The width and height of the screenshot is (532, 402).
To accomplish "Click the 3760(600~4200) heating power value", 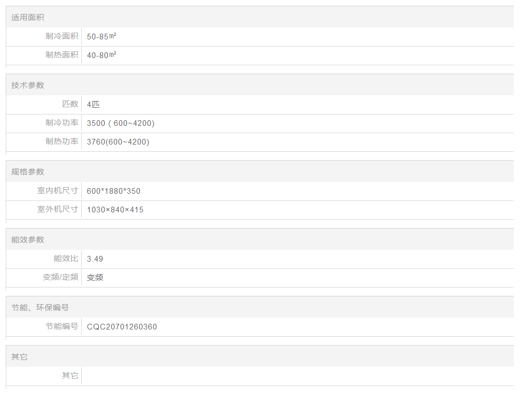I will pyautogui.click(x=118, y=142).
